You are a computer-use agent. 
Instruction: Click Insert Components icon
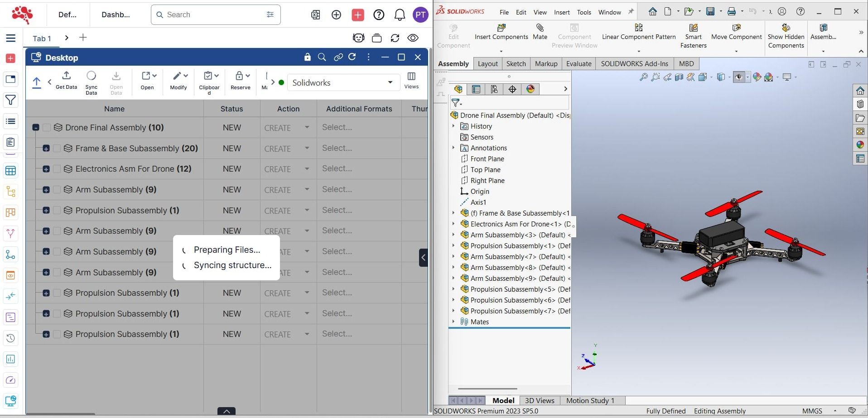click(501, 28)
